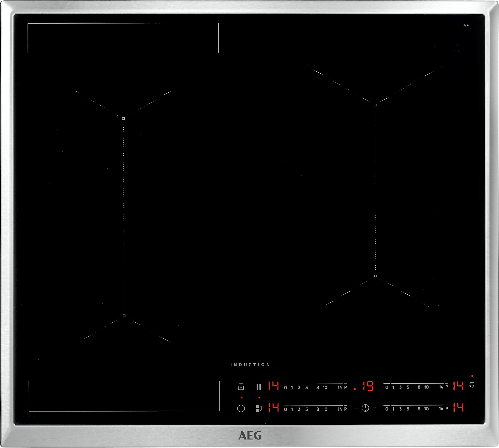Tap the Pause function icon
499x448 pixels.
(258, 387)
